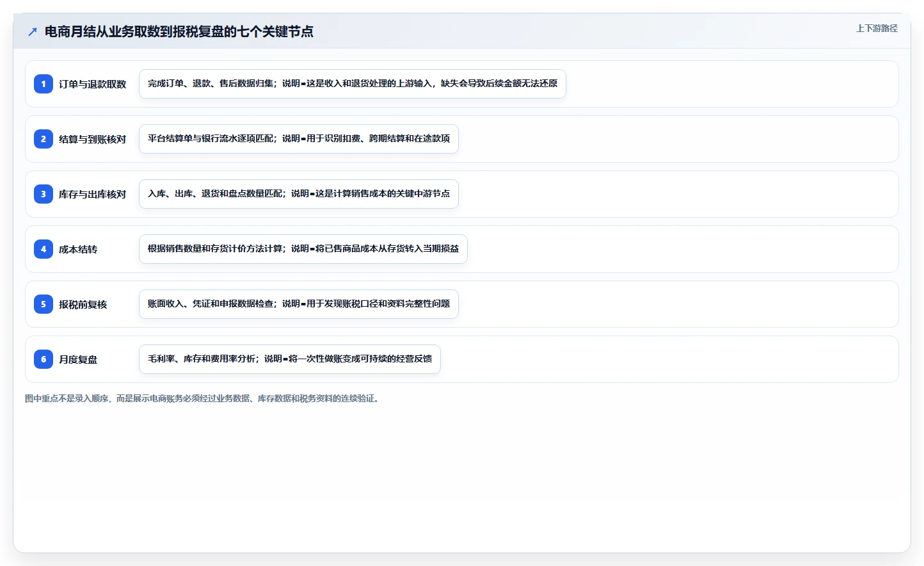Click the title 电商月结从业务取数到报税复盘的七个关键节点
924x566 pixels.
point(179,31)
